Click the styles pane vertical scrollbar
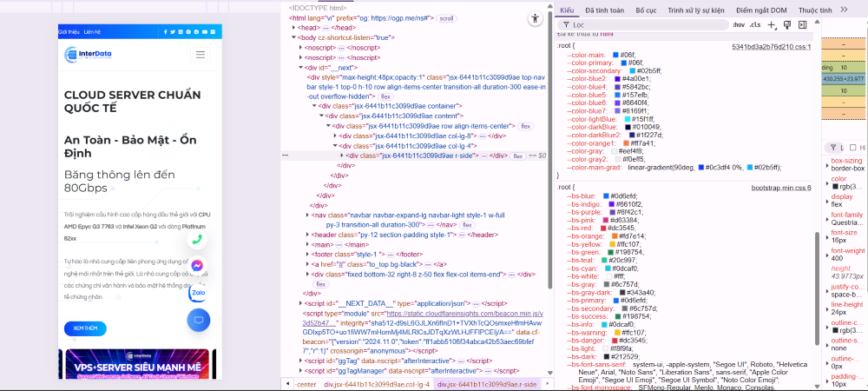Screen dimensions: 868x391 pyautogui.click(x=817, y=287)
